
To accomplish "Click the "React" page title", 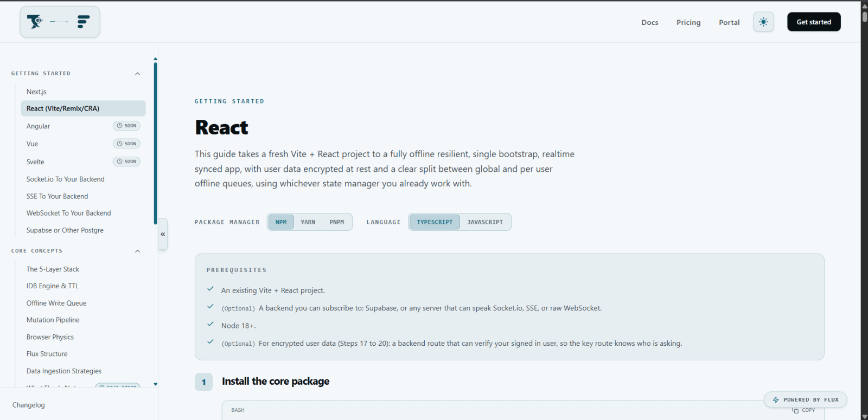I will [x=221, y=128].
